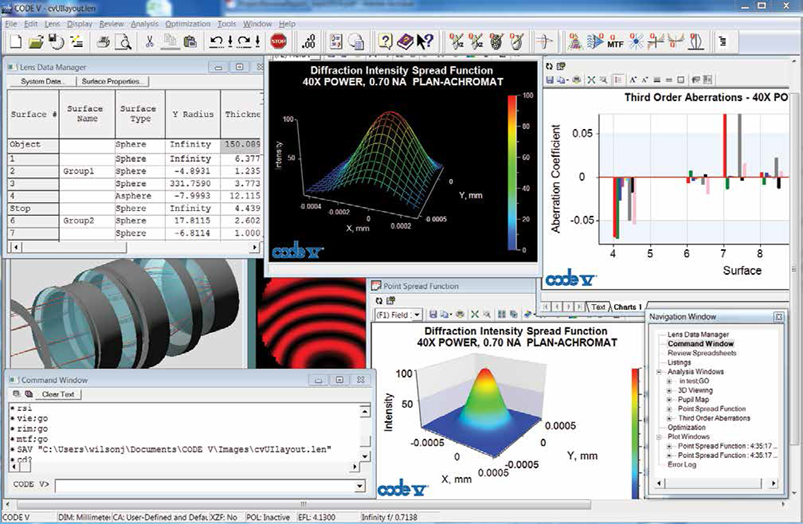Switch to the Charts 1 tab

628,307
